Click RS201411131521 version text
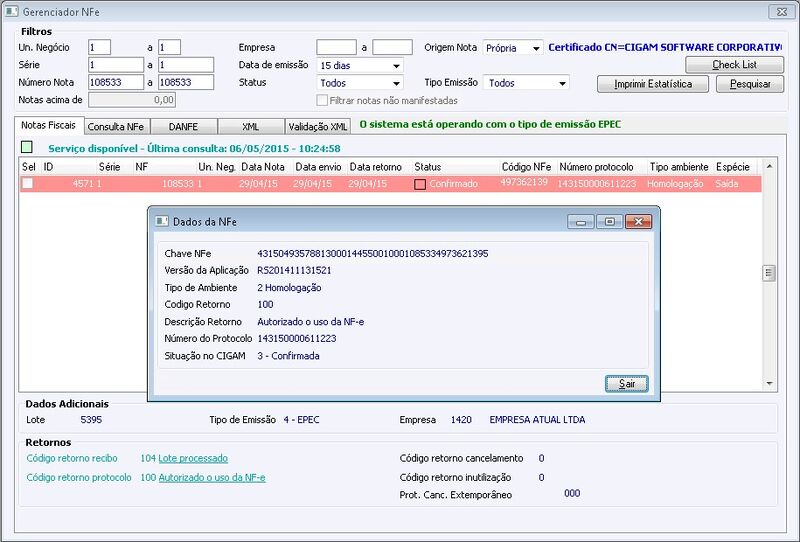Image resolution: width=800 pixels, height=542 pixels. 294,270
